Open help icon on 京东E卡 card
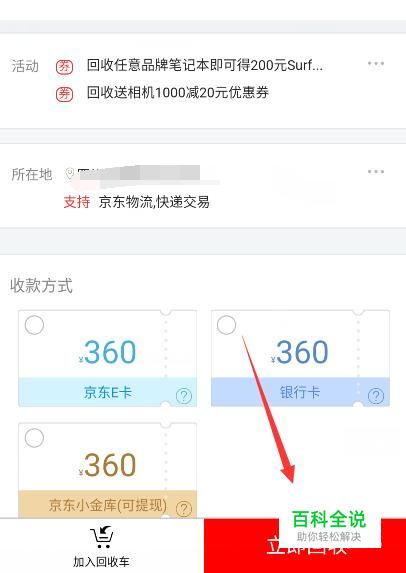The height and width of the screenshot is (573, 406). (183, 395)
